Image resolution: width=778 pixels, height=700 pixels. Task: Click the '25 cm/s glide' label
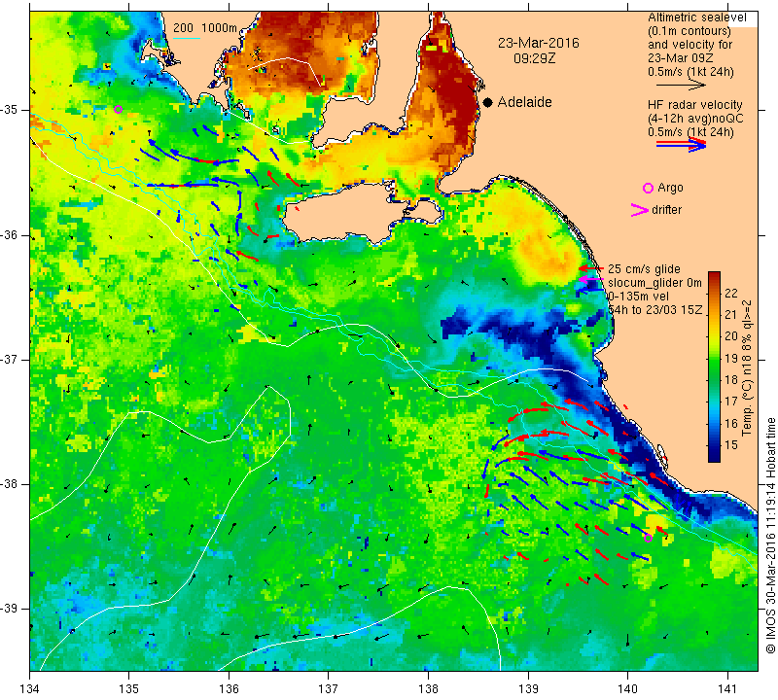point(644,269)
